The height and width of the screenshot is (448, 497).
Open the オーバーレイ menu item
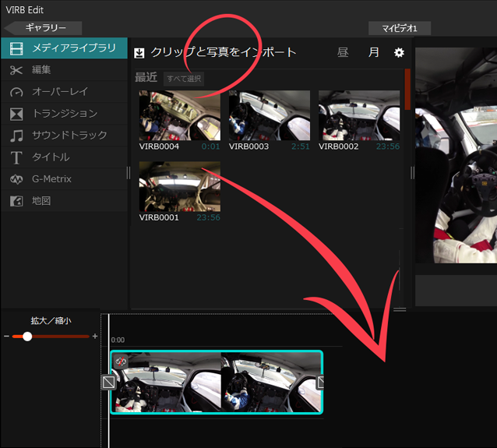point(65,92)
